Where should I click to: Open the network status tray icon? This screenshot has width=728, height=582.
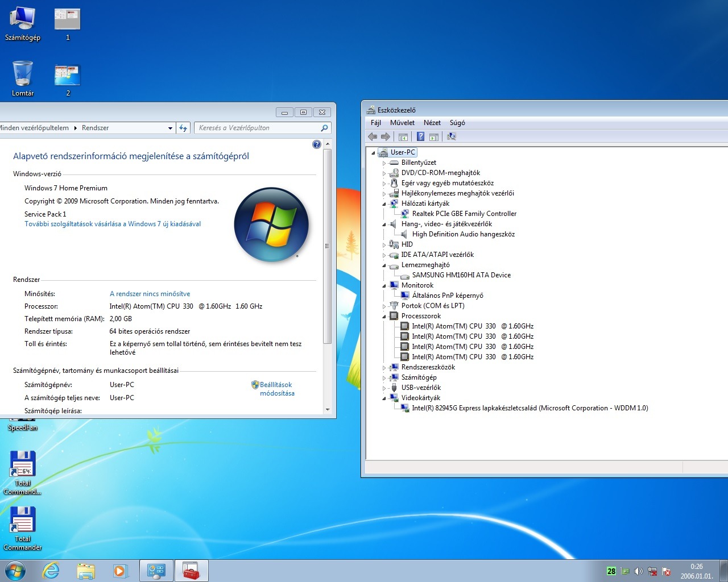[x=653, y=571]
